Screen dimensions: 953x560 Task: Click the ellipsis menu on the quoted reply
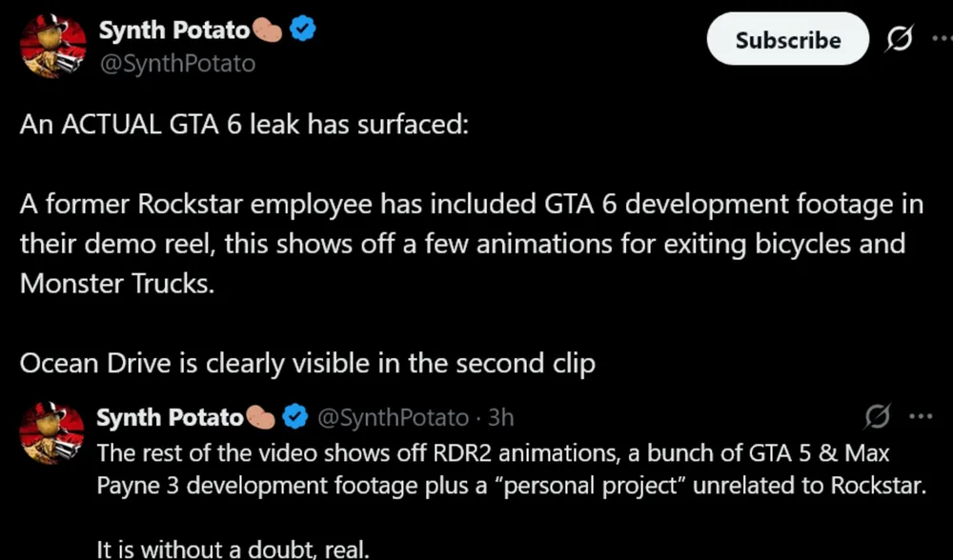(921, 416)
